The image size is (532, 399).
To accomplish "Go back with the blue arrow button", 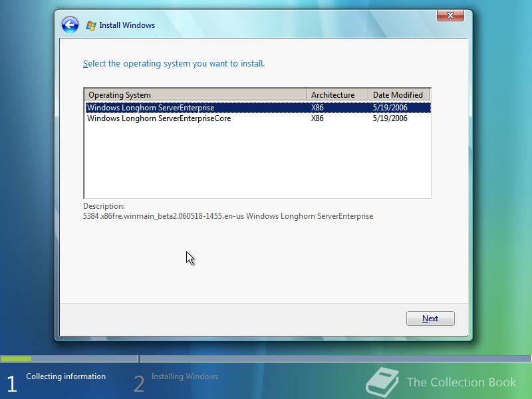I will [70, 25].
